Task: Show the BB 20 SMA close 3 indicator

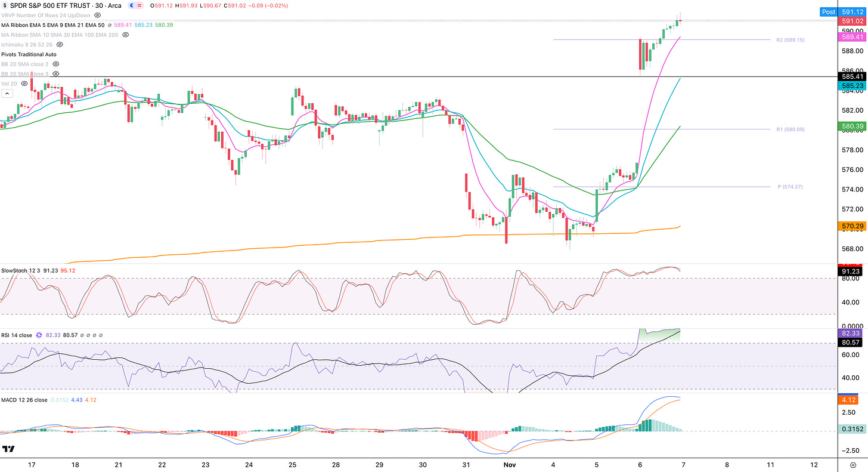Action: (x=55, y=74)
